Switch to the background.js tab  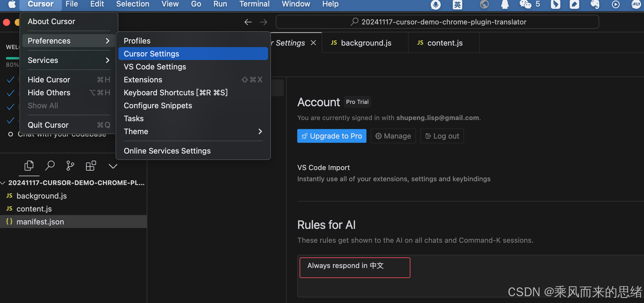click(365, 43)
